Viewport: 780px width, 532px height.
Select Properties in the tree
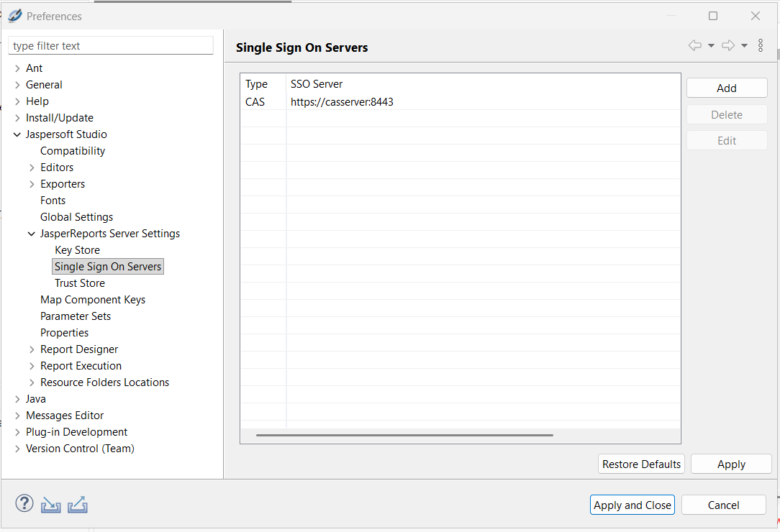pos(64,333)
